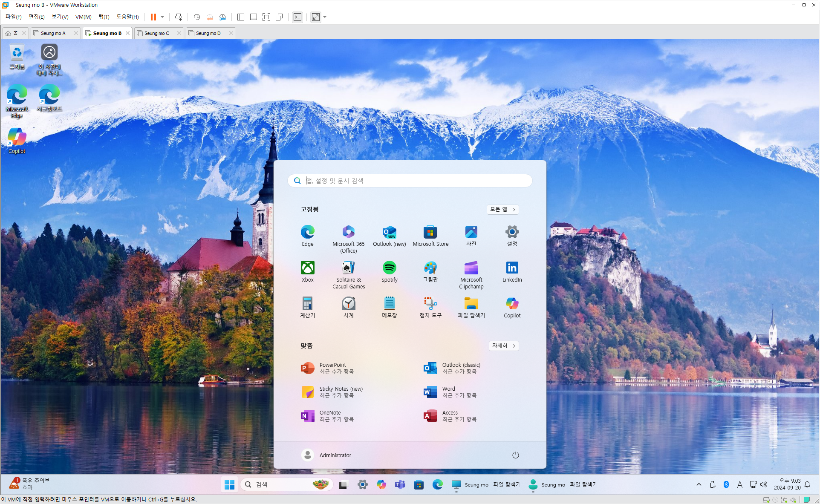The height and width of the screenshot is (504, 820).
Task: Open the snapshot manager wrench-clock icon
Action: 222,17
